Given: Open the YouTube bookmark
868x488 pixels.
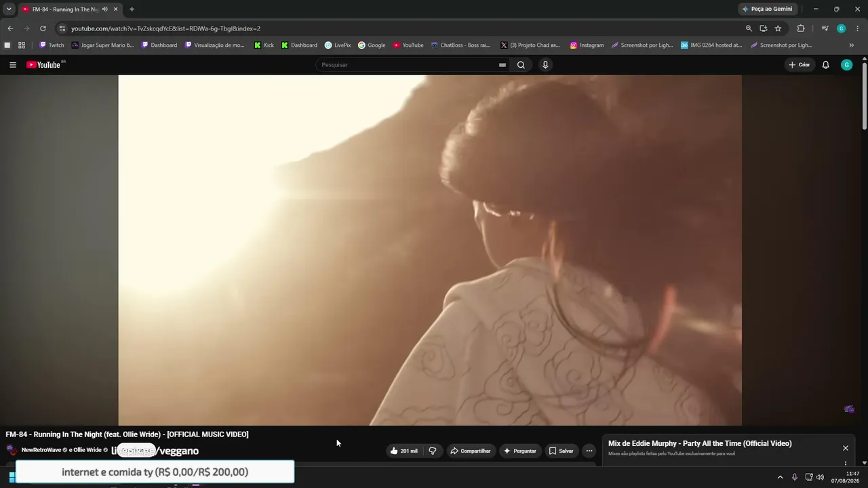Looking at the screenshot, I should [x=408, y=45].
